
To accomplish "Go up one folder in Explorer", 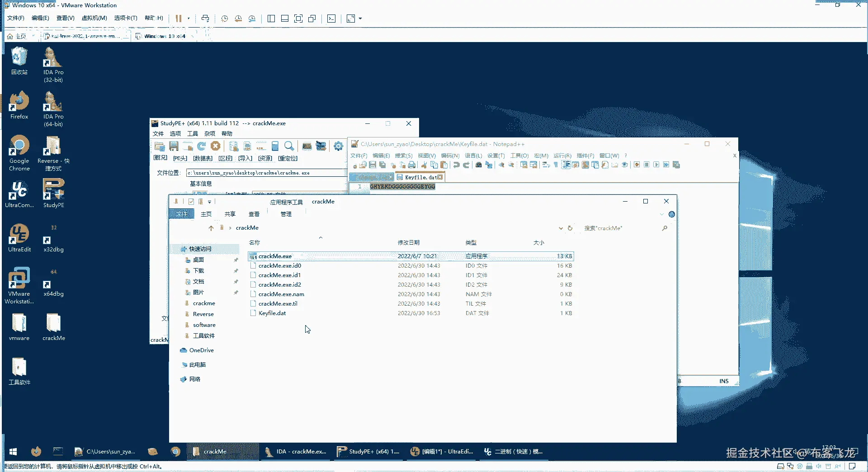I will (211, 228).
